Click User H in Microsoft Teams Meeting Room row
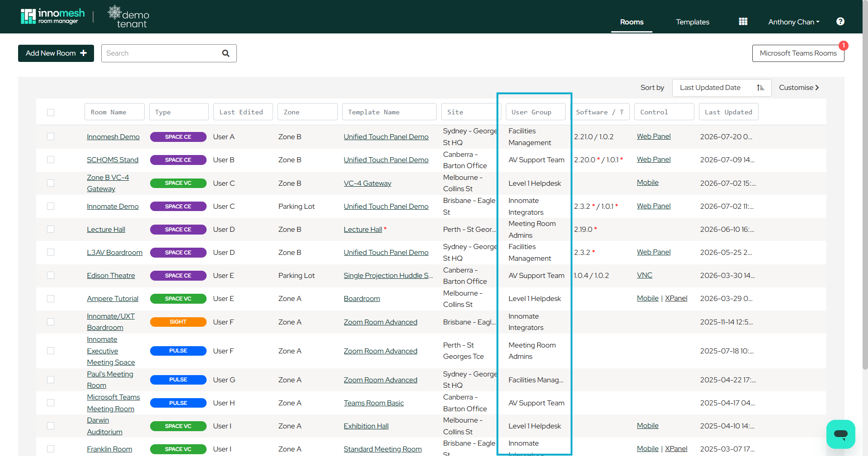The height and width of the screenshot is (456, 868). point(224,403)
